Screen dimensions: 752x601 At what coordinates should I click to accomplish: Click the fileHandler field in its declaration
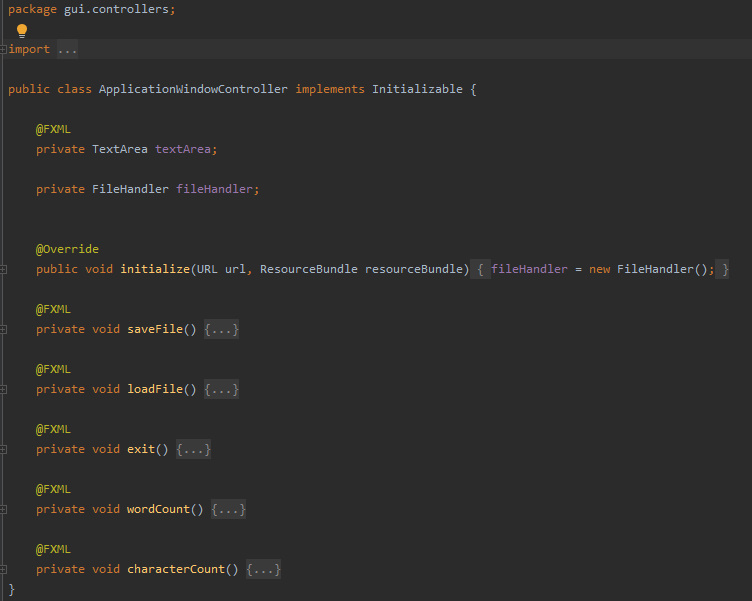tap(215, 189)
